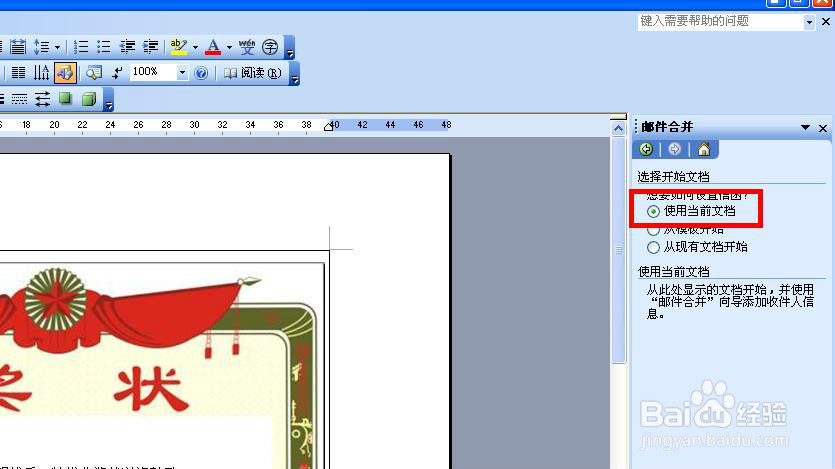Viewport: 835px width, 469px height.
Task: Apply red font color
Action: pyautogui.click(x=213, y=47)
